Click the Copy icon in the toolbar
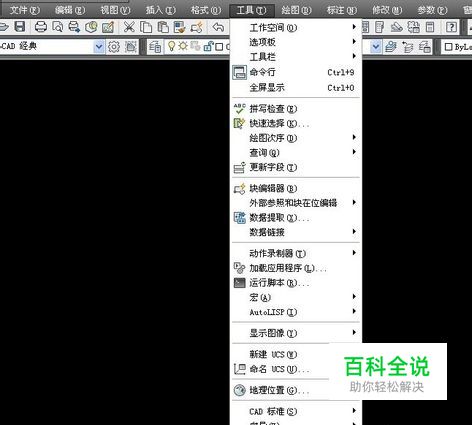472x425 pixels. pos(146,27)
